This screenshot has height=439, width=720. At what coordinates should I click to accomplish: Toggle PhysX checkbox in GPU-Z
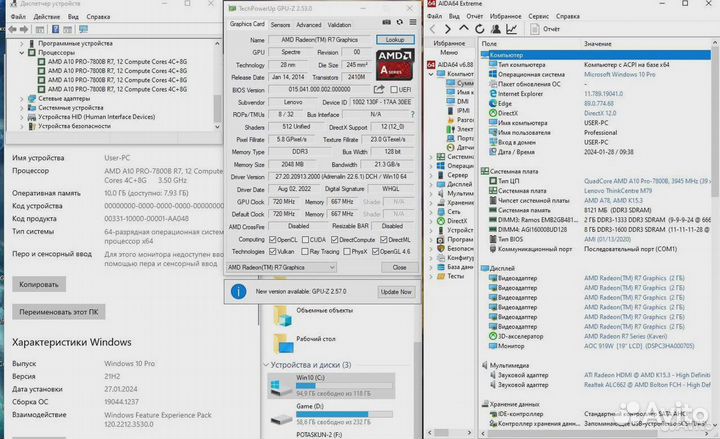[347, 252]
